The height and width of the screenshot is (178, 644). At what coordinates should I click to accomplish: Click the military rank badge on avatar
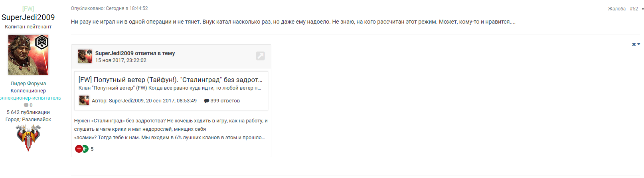(41, 42)
